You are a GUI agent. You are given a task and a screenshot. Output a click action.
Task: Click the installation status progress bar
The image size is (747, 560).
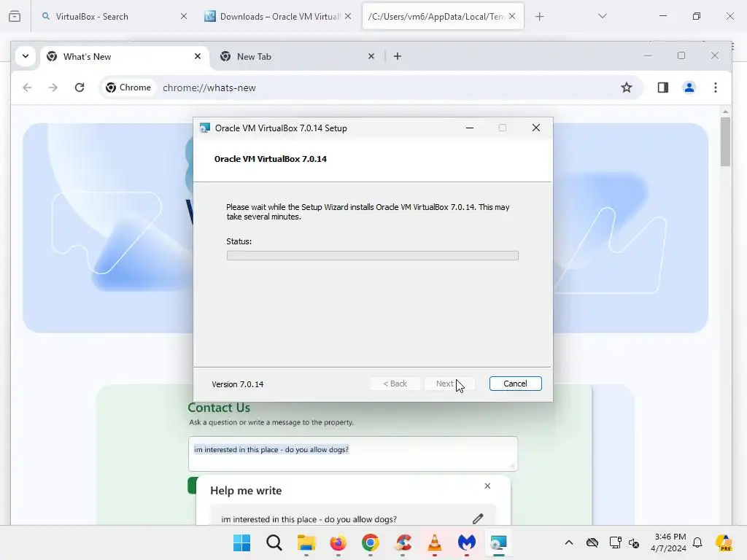[373, 256]
